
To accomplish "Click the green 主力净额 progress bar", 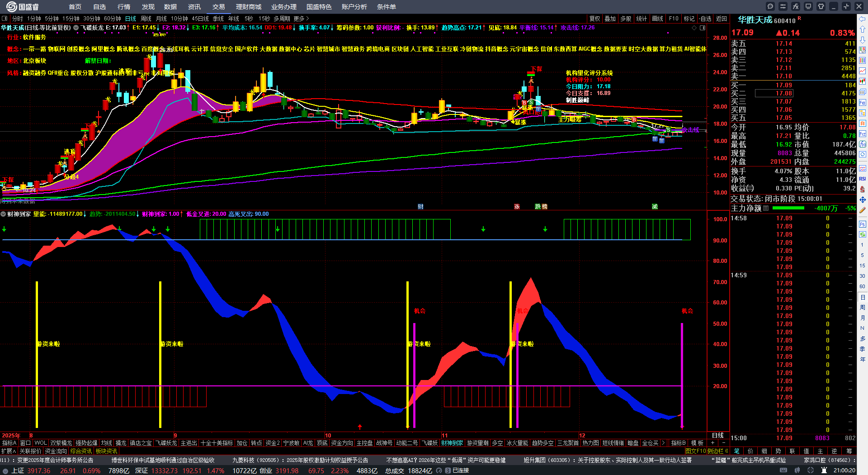I will click(x=788, y=208).
